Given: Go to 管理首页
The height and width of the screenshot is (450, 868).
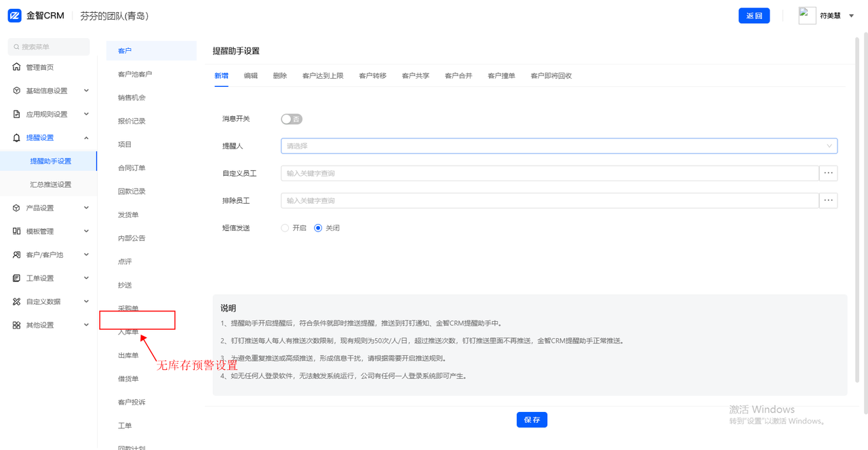Looking at the screenshot, I should [40, 67].
